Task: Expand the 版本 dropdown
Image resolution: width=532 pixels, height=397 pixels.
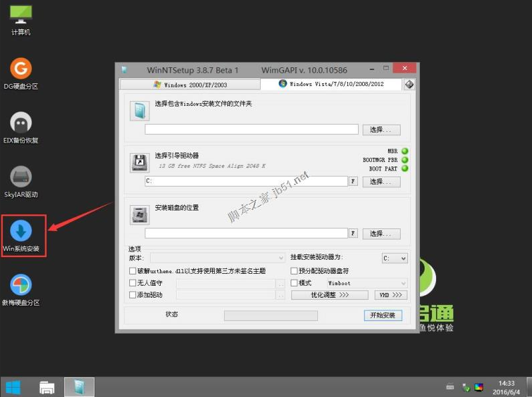Action: coord(217,258)
